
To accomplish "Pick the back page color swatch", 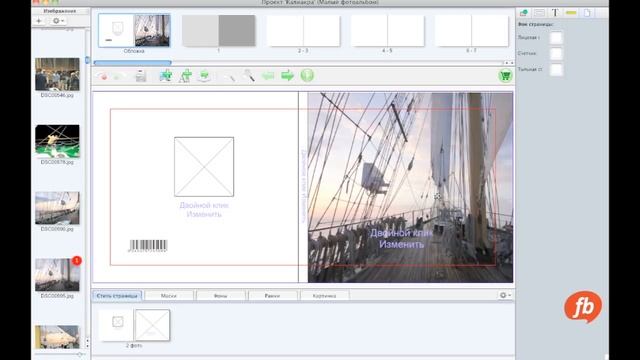I will click(x=556, y=70).
